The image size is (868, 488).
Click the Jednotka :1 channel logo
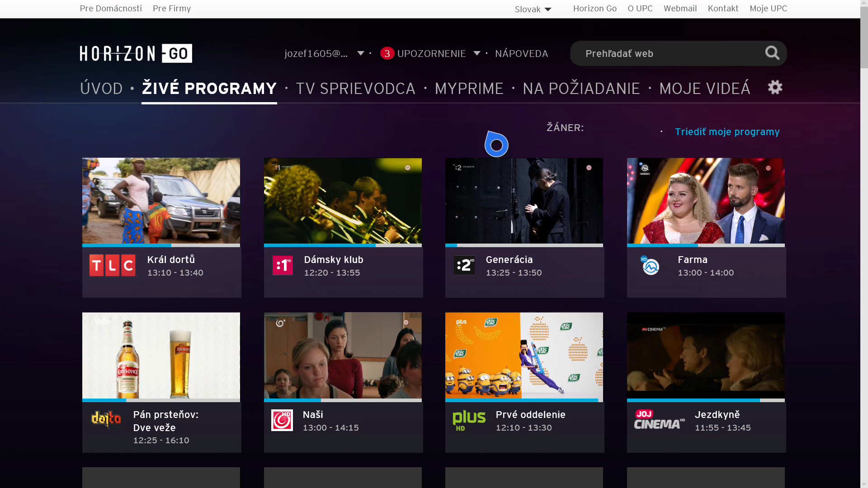click(283, 266)
